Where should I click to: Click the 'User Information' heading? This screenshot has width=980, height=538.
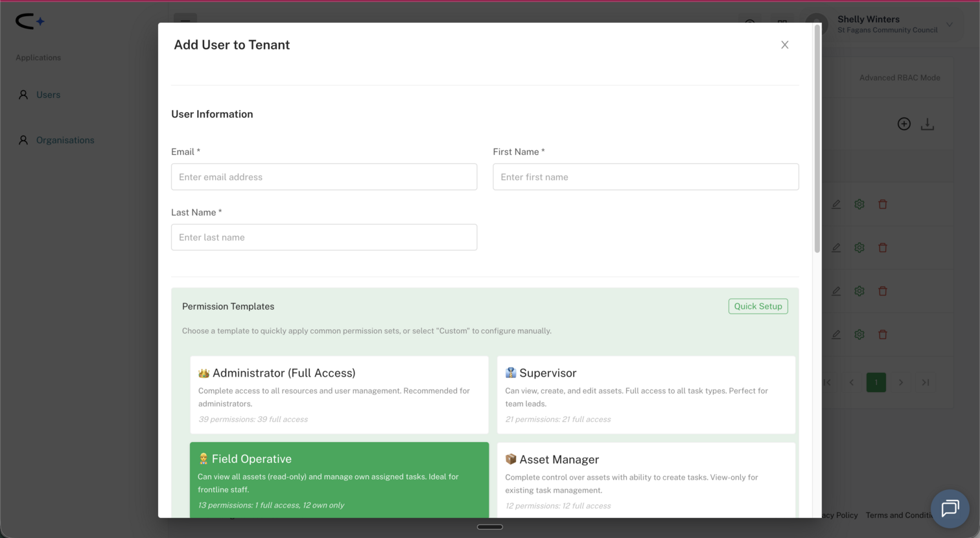(x=212, y=114)
